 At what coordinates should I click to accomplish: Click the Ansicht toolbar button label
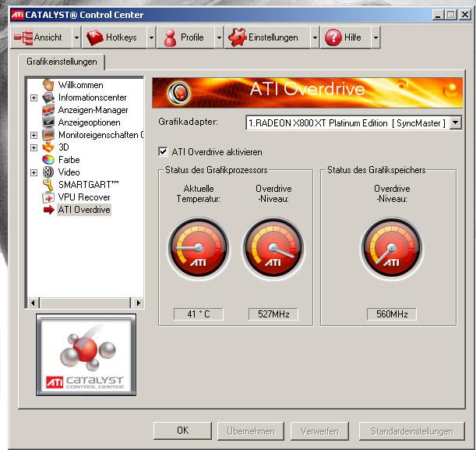point(48,37)
